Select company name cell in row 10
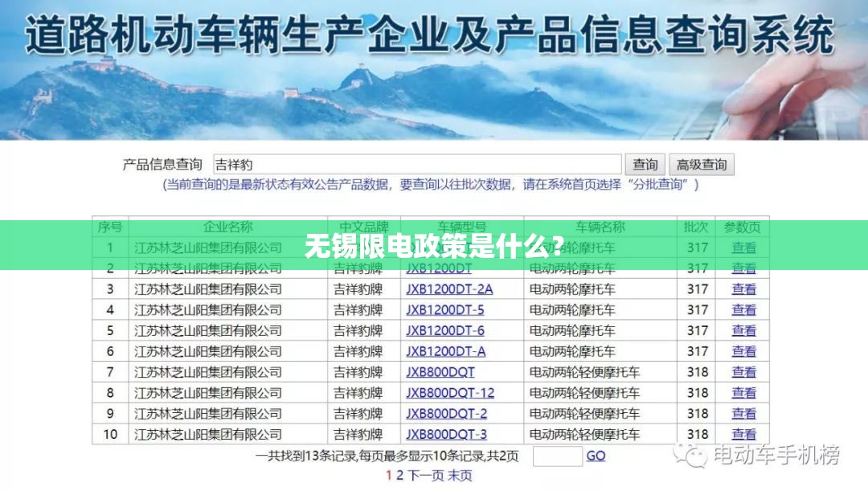Viewport: 868px width, 491px height. tap(228, 435)
